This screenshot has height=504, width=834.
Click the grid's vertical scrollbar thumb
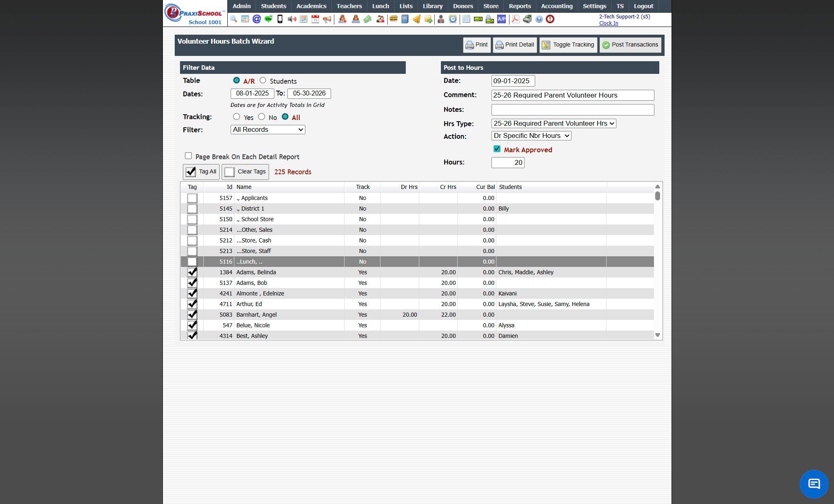click(x=657, y=196)
